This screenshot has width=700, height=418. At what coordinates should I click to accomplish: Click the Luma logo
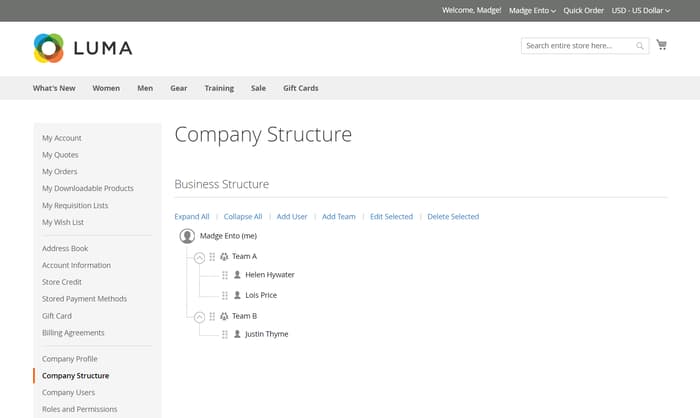tap(82, 47)
